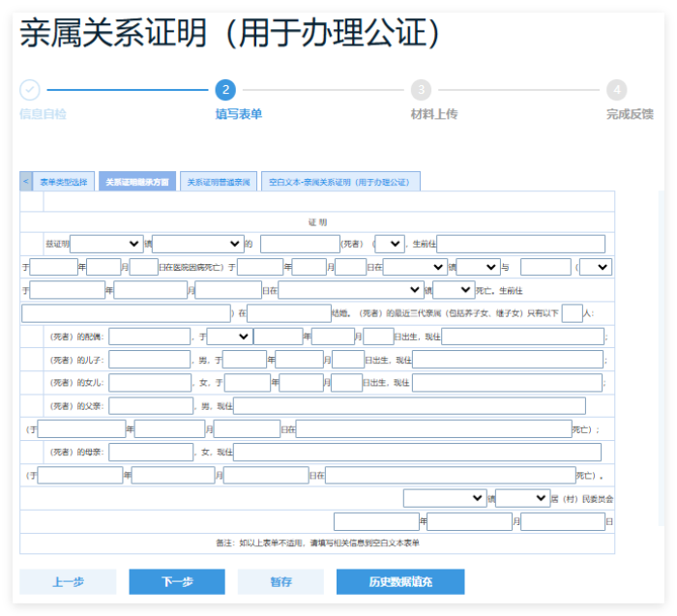Open the dropdown in the 配偶 row
The image size is (677, 616).
coord(229,337)
